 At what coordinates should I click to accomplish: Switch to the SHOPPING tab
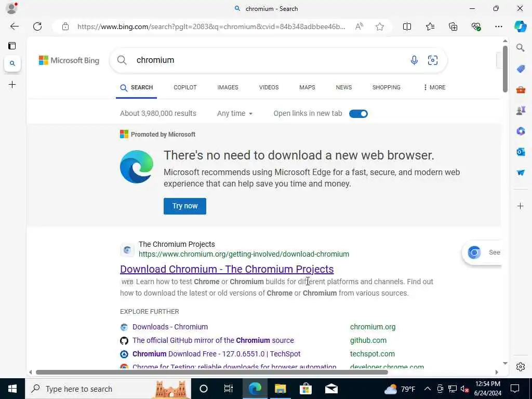(386, 87)
